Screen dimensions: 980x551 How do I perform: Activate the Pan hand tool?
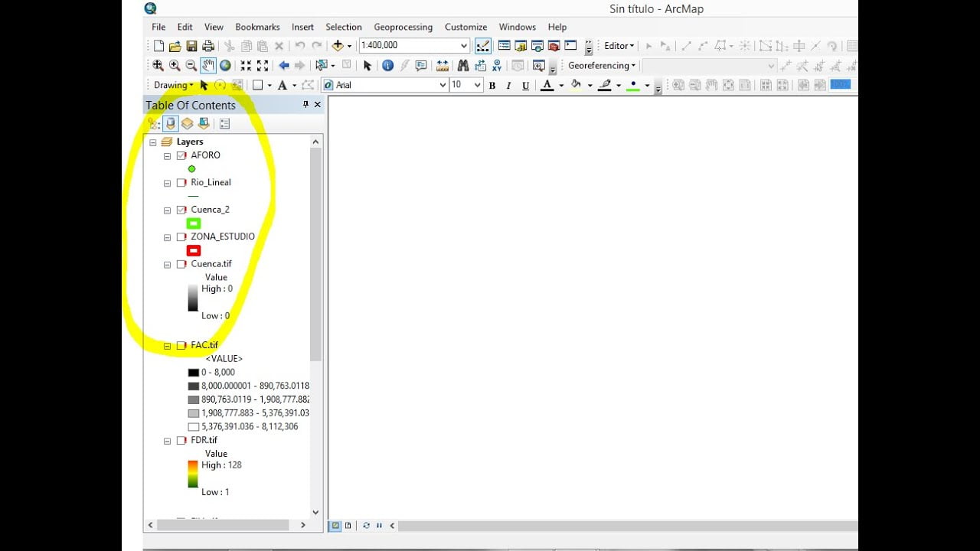point(208,66)
